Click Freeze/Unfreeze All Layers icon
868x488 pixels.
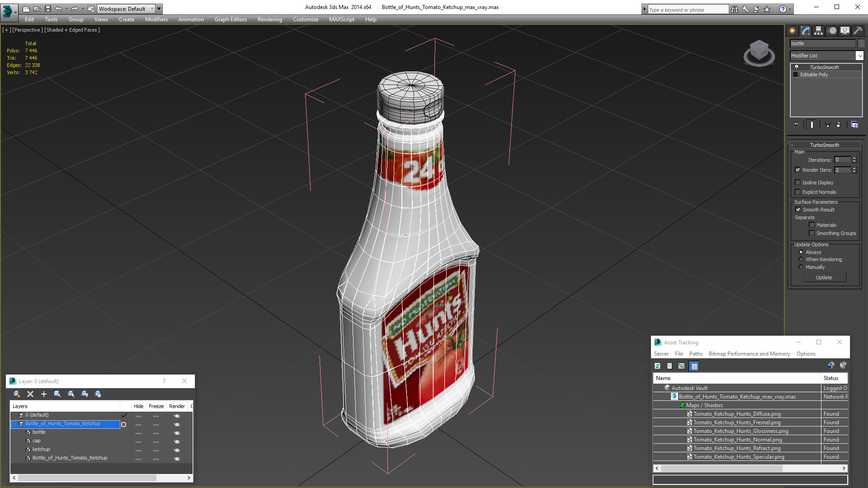pos(98,394)
